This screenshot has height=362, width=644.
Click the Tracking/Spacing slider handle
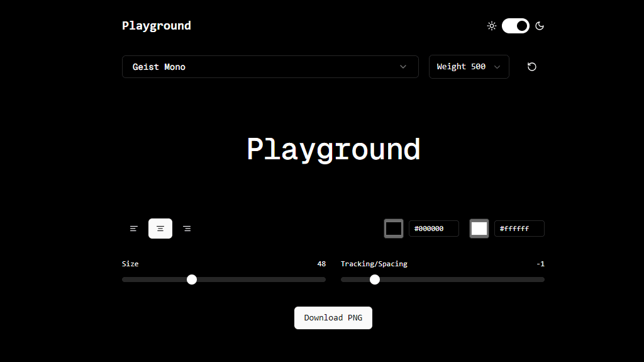coord(375,280)
